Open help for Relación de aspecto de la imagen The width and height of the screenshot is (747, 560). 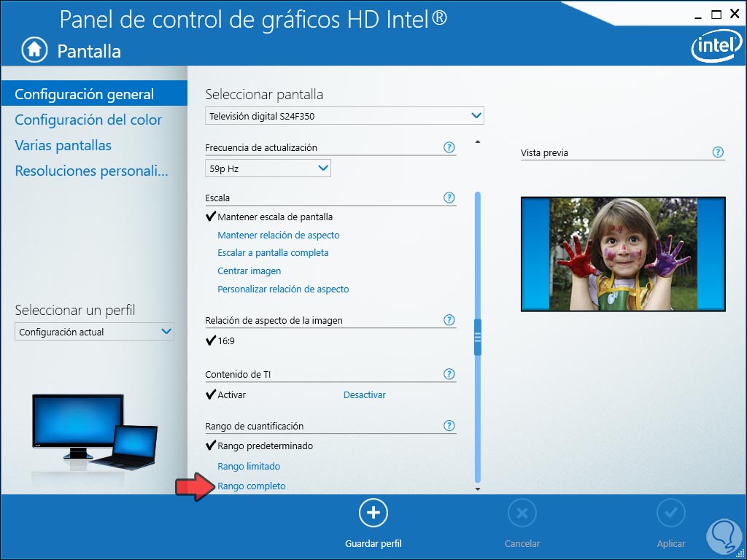point(449,320)
